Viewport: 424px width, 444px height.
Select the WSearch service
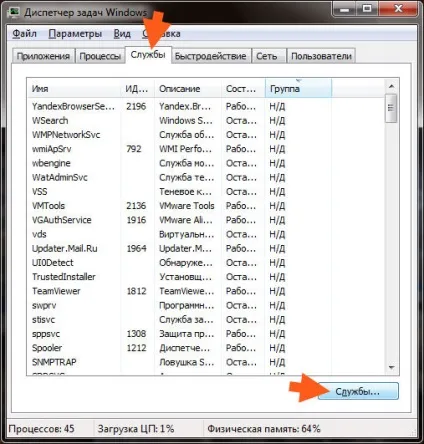[206, 121]
